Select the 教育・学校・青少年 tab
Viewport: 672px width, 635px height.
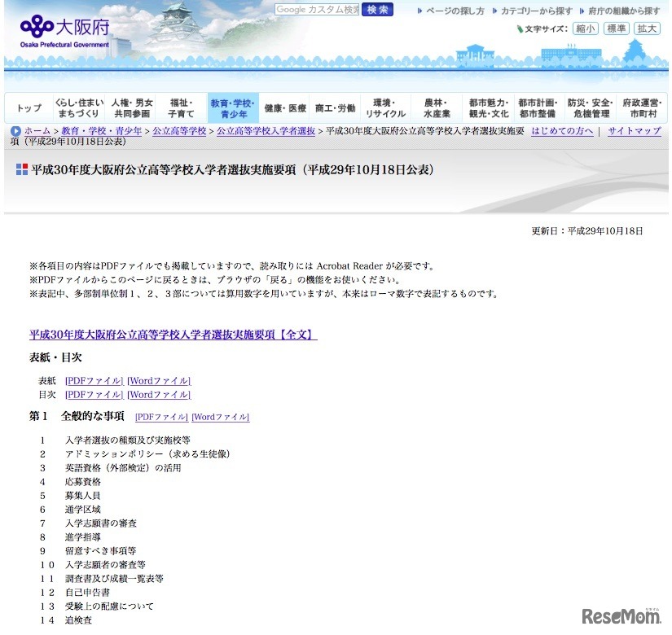[234, 107]
